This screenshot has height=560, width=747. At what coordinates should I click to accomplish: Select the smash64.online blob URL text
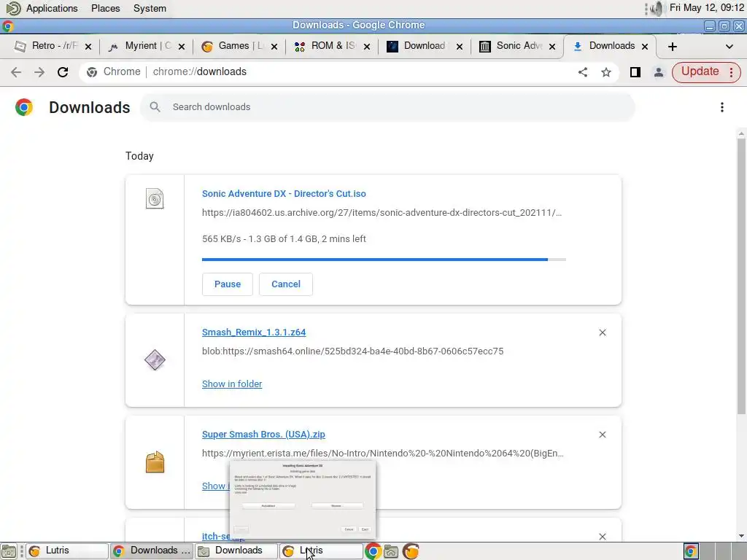coord(352,351)
